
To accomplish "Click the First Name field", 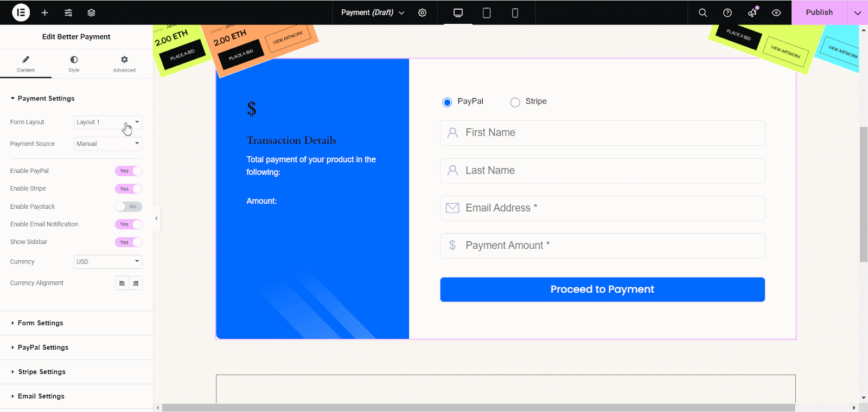I will 602,133.
